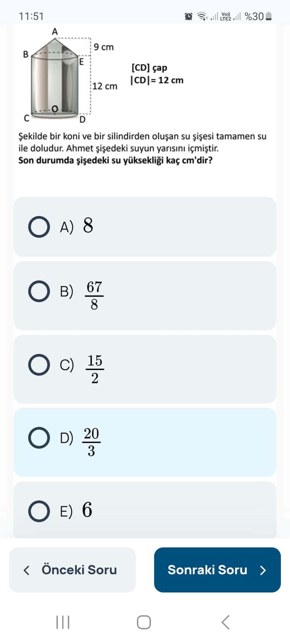Tap the Wi-Fi icon in status bar
Image resolution: width=290 pixels, height=644 pixels.
tap(201, 17)
